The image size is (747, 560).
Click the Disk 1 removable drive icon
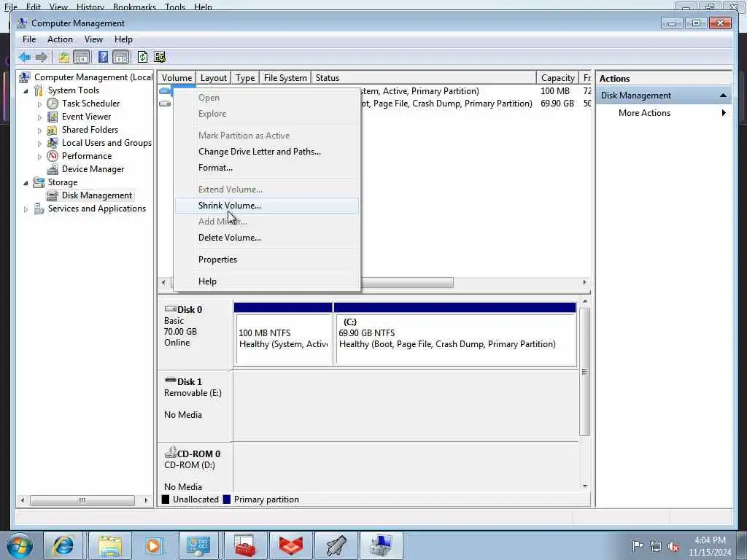click(x=170, y=381)
